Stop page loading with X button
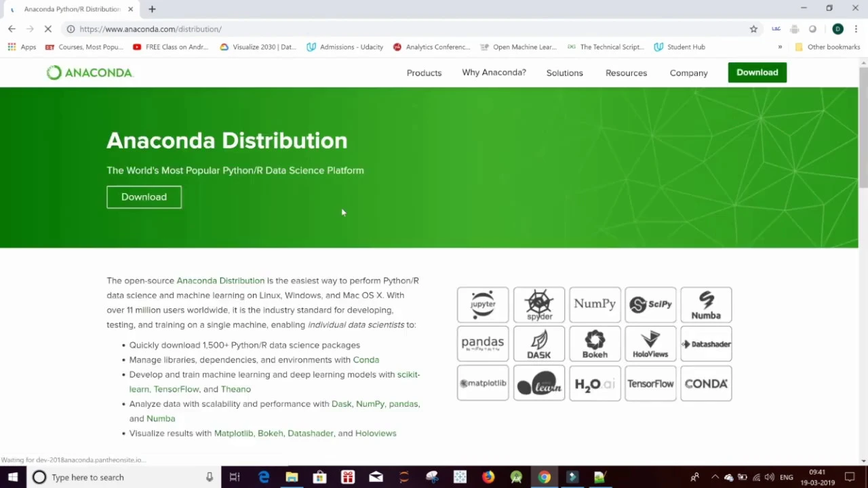This screenshot has height=488, width=868. pos(48,29)
